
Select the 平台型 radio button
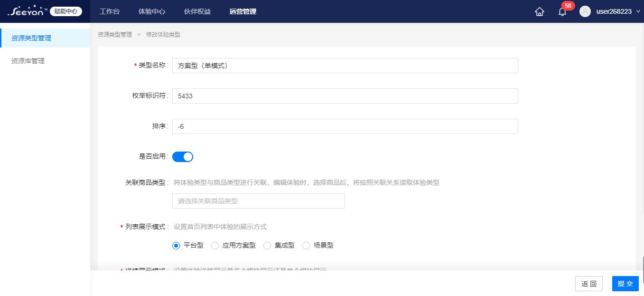pyautogui.click(x=176, y=246)
